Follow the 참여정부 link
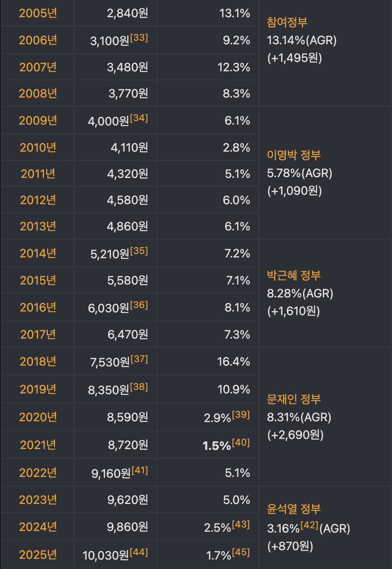 coord(287,22)
